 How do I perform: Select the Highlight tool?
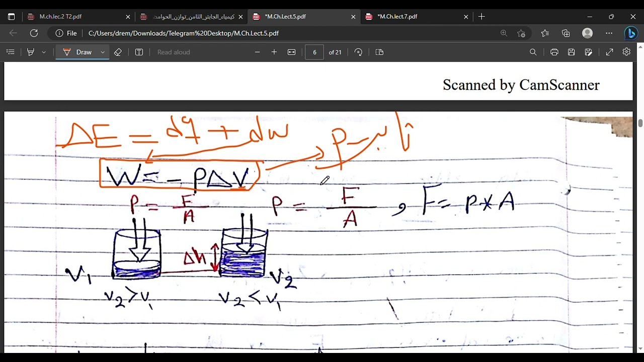click(31, 52)
